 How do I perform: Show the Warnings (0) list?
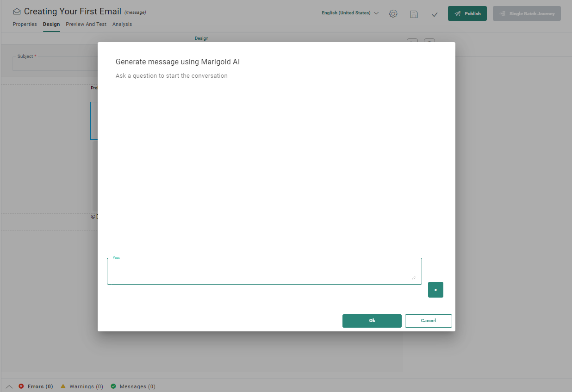coord(82,386)
